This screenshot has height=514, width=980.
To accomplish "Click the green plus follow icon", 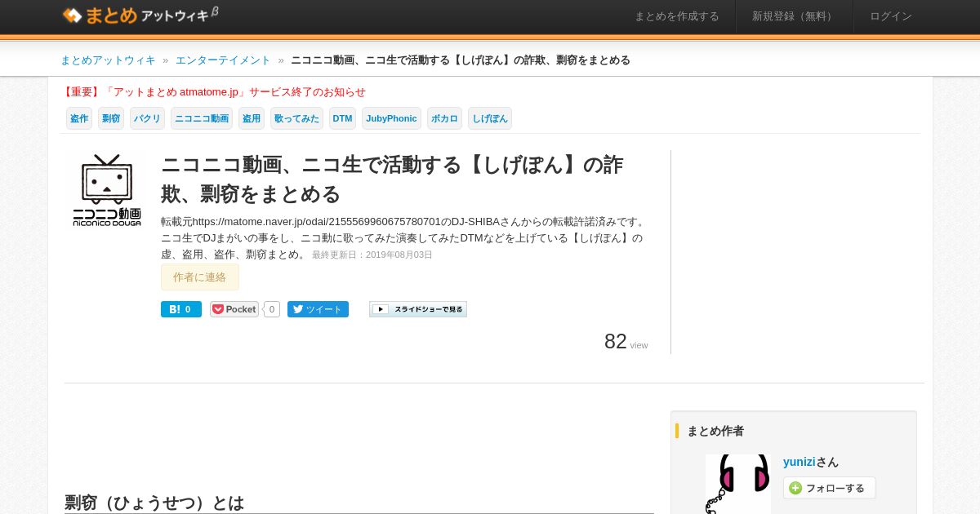I will (795, 488).
